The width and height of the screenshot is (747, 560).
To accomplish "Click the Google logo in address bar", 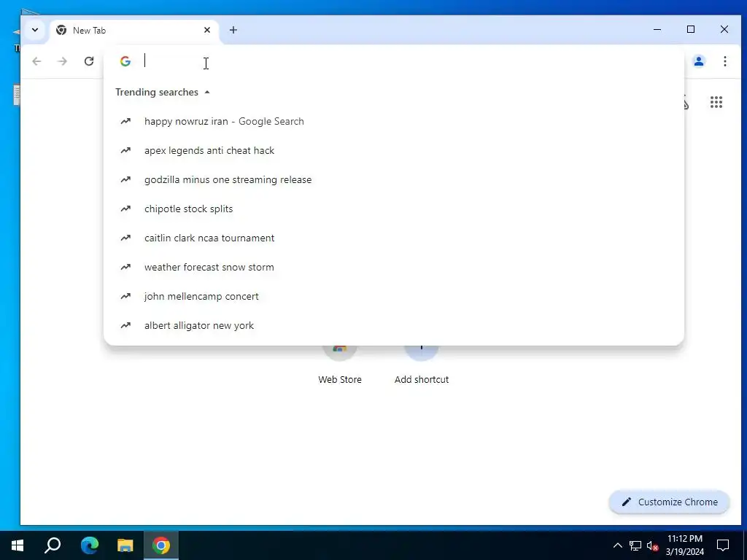I will 125,61.
